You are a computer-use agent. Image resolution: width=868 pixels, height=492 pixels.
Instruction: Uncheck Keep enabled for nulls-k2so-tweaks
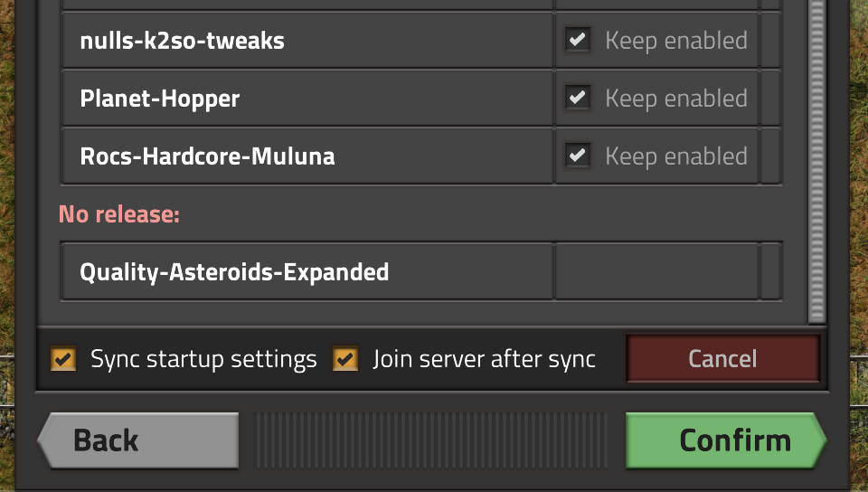(x=577, y=41)
